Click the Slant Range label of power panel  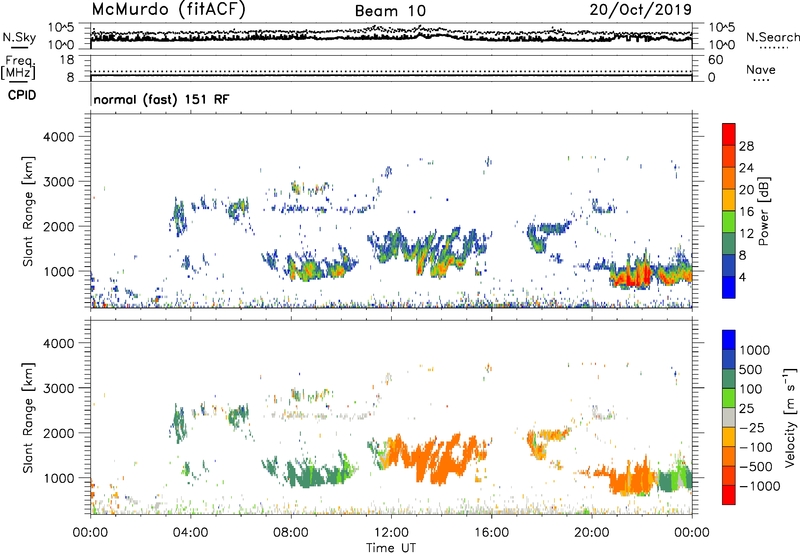[28, 211]
